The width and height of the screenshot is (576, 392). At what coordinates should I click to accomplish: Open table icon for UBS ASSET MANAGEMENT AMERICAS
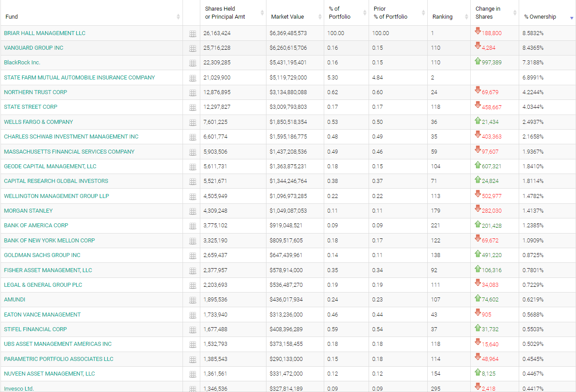point(192,344)
